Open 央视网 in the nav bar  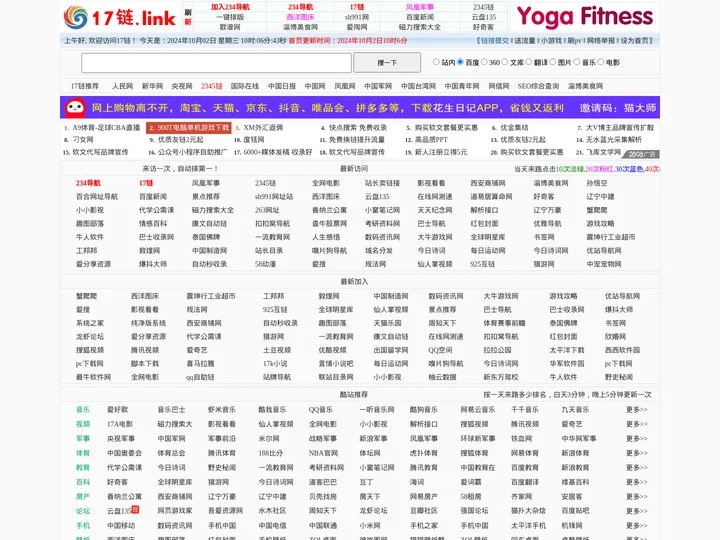tap(182, 86)
